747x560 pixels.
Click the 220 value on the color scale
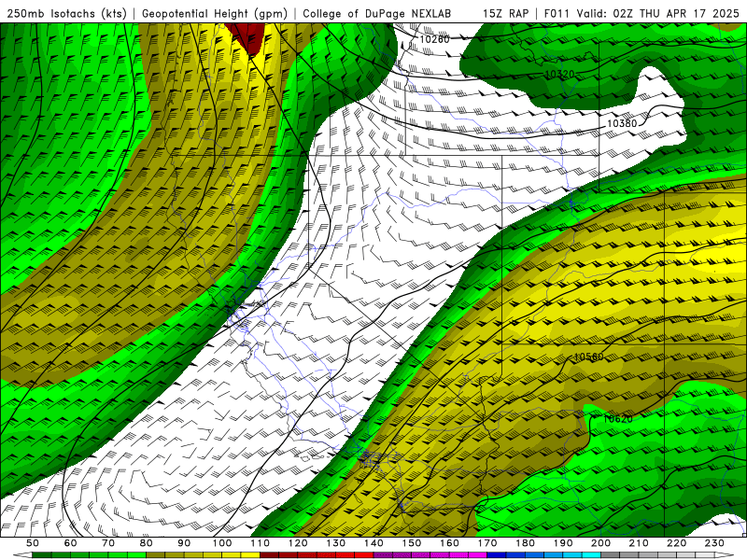[677, 543]
